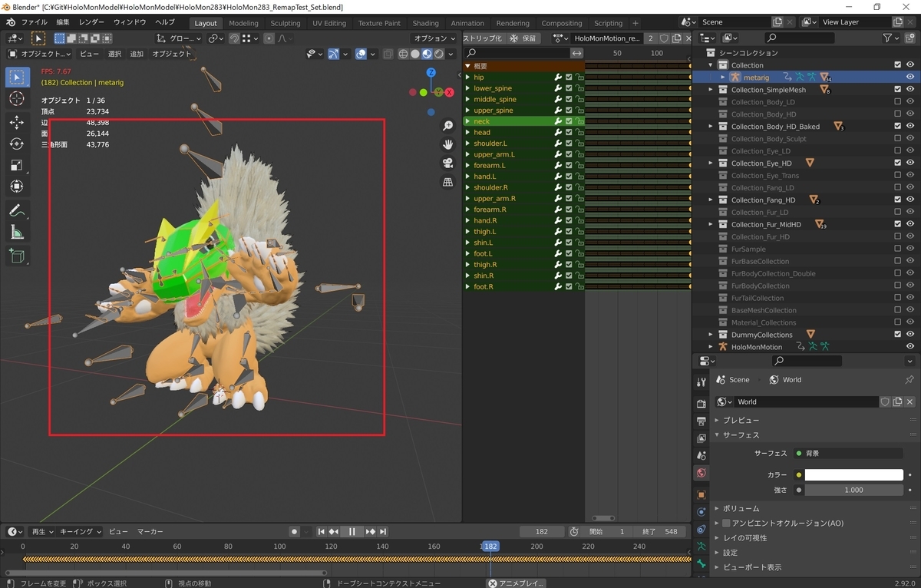Uncheck the hip channel mute checkbox
This screenshot has height=588, width=921.
[569, 78]
